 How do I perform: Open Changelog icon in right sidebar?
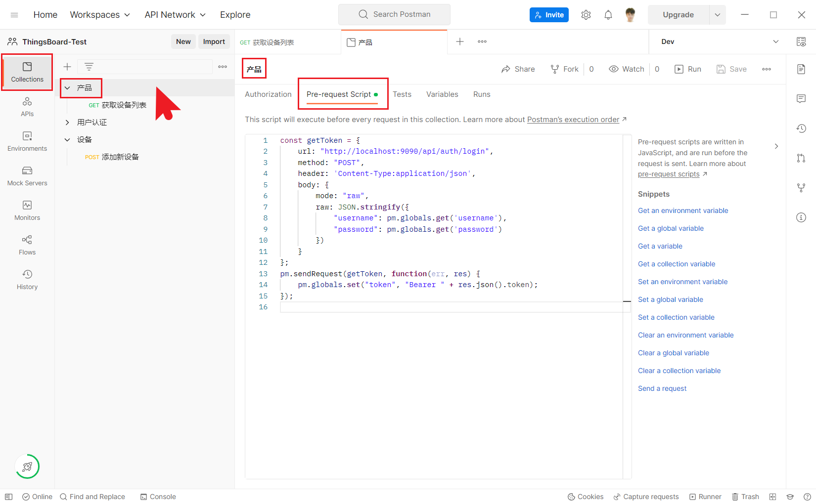click(801, 128)
